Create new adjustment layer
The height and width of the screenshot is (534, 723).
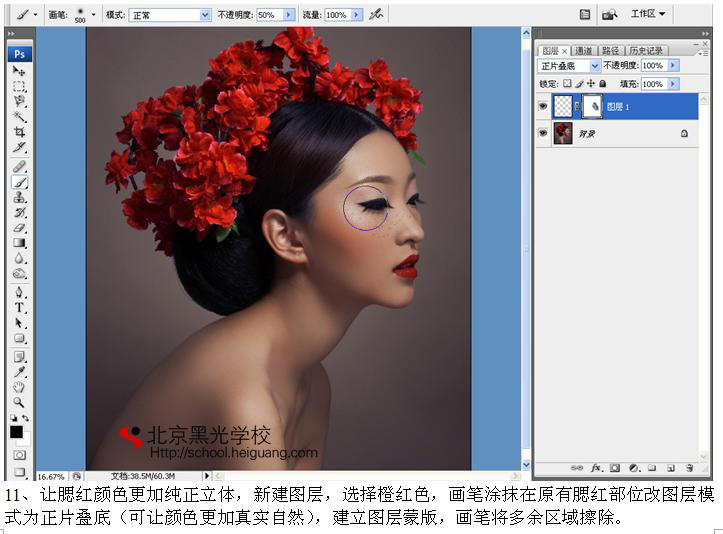tap(634, 468)
